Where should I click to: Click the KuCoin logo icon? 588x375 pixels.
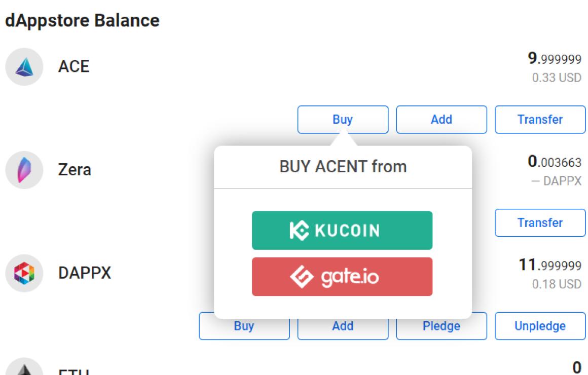299,230
